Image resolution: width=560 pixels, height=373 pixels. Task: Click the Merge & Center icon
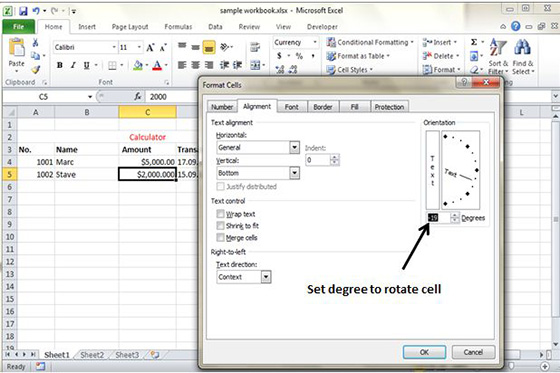(255, 65)
